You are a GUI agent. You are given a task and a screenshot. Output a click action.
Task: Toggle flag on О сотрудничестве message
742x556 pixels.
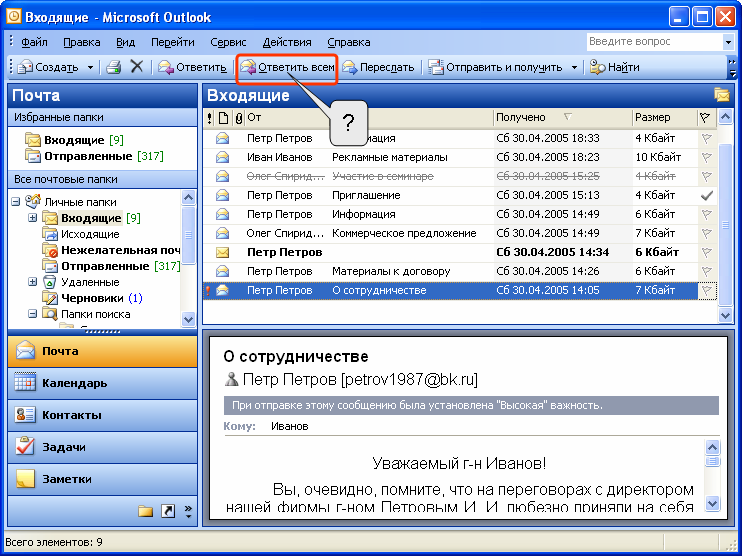707,290
